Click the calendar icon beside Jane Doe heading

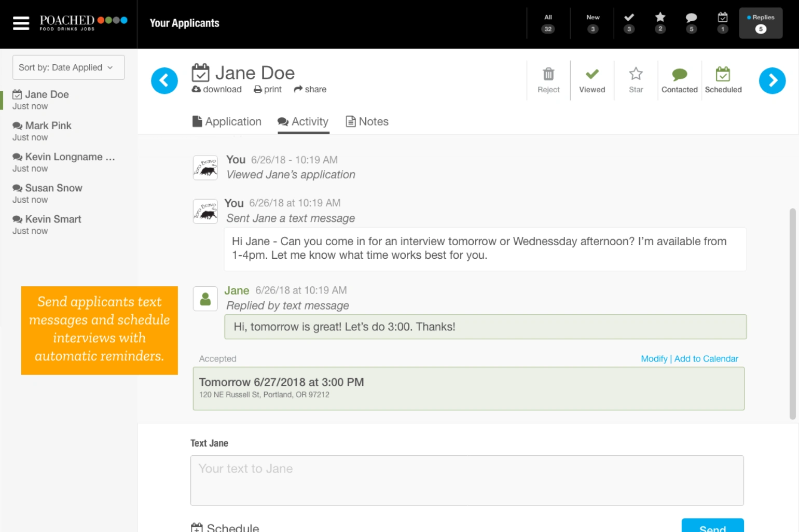(200, 73)
